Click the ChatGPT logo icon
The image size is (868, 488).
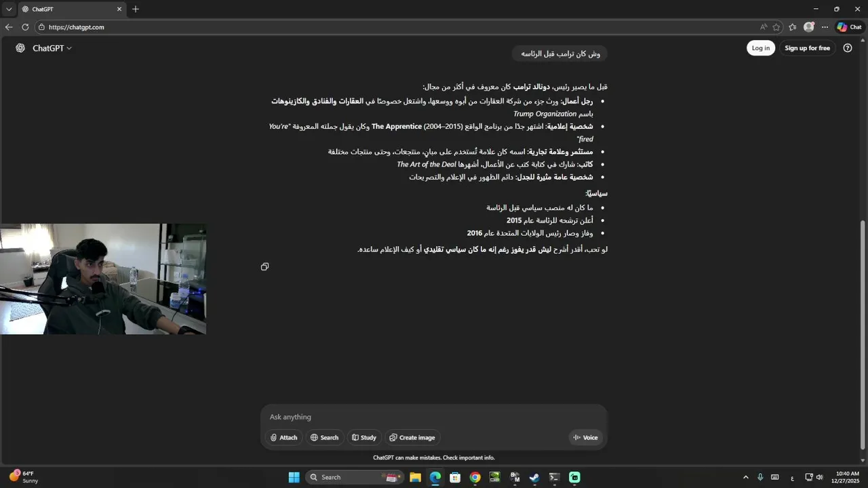click(x=20, y=48)
